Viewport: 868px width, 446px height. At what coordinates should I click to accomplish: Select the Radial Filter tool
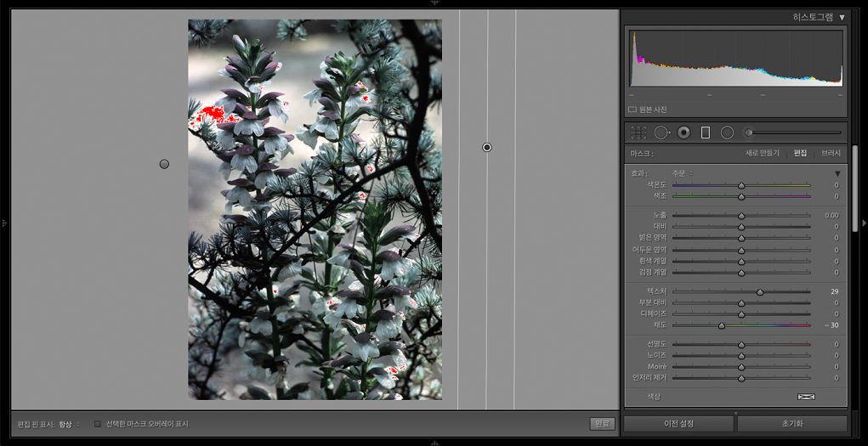(727, 133)
